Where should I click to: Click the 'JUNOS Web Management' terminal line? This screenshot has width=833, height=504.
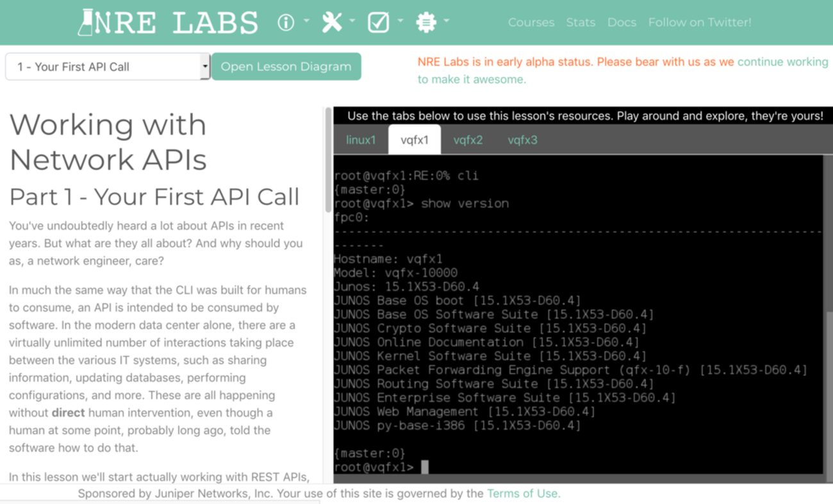(x=465, y=412)
